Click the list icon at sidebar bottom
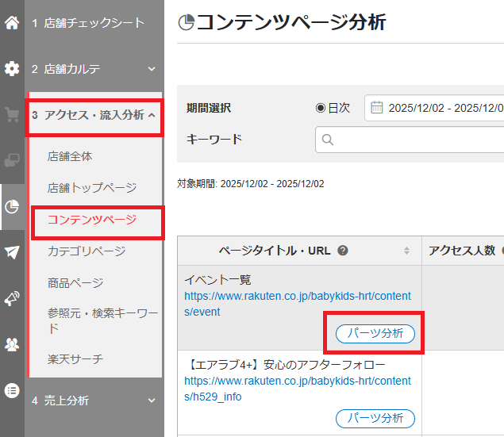504x437 pixels. 12,390
